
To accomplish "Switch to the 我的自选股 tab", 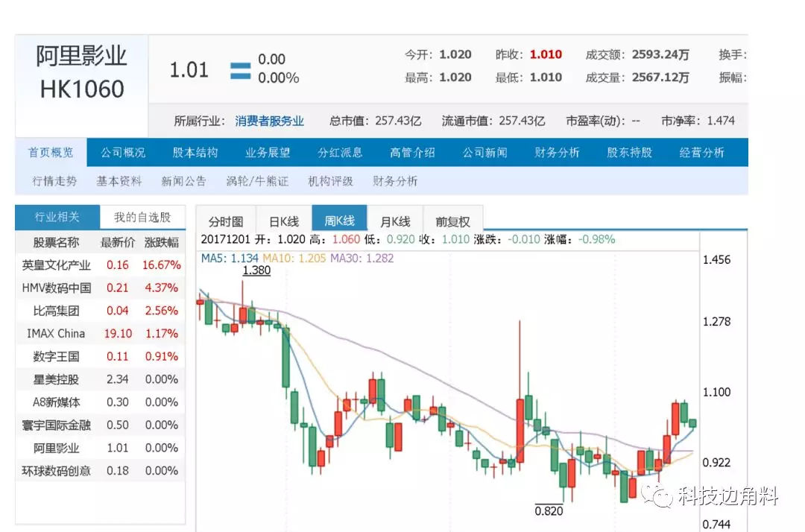I will (142, 217).
